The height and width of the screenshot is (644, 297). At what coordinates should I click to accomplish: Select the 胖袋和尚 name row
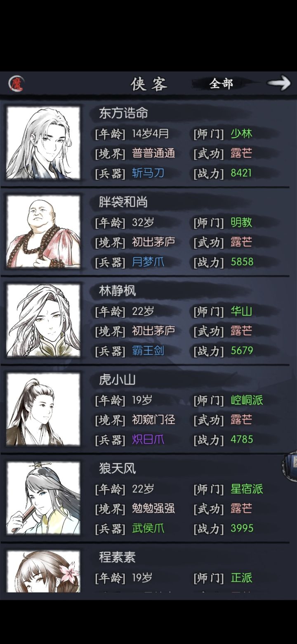click(x=123, y=202)
